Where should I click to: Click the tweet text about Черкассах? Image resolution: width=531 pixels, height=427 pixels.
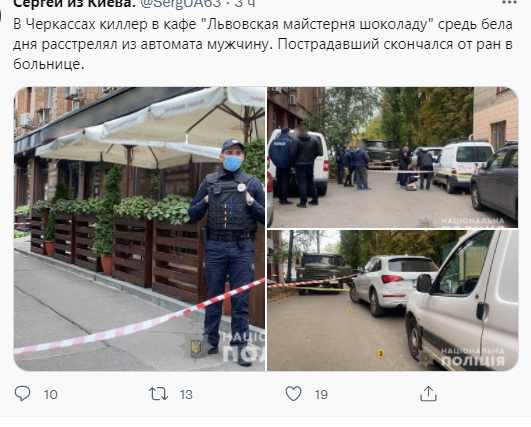tap(263, 44)
